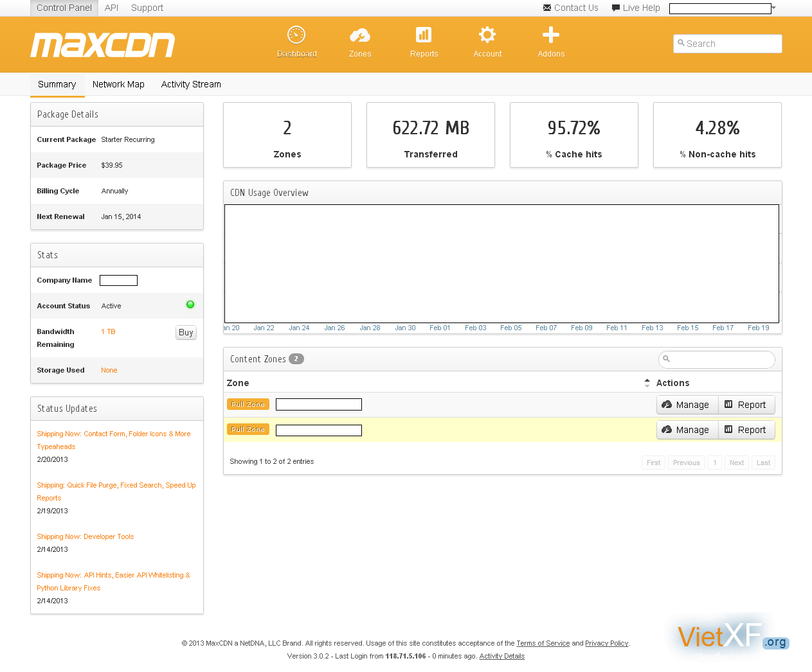
Task: Switch to the Activity Stream tab
Action: (191, 84)
